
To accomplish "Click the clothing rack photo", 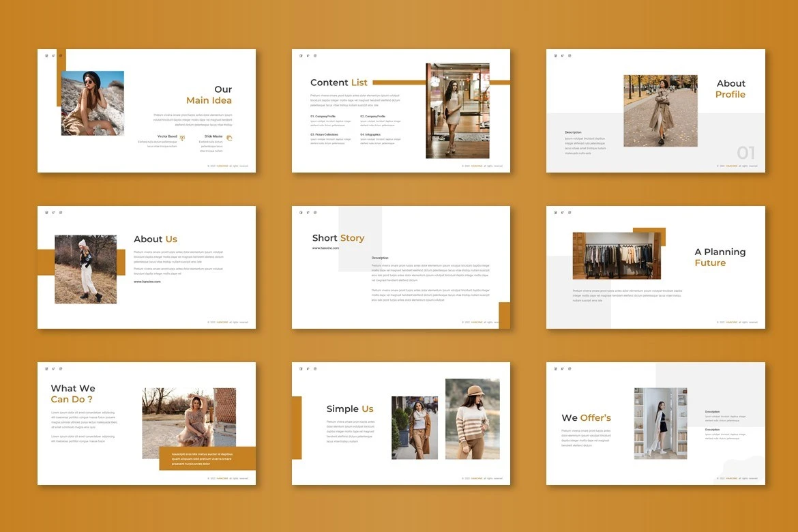I will point(617,256).
